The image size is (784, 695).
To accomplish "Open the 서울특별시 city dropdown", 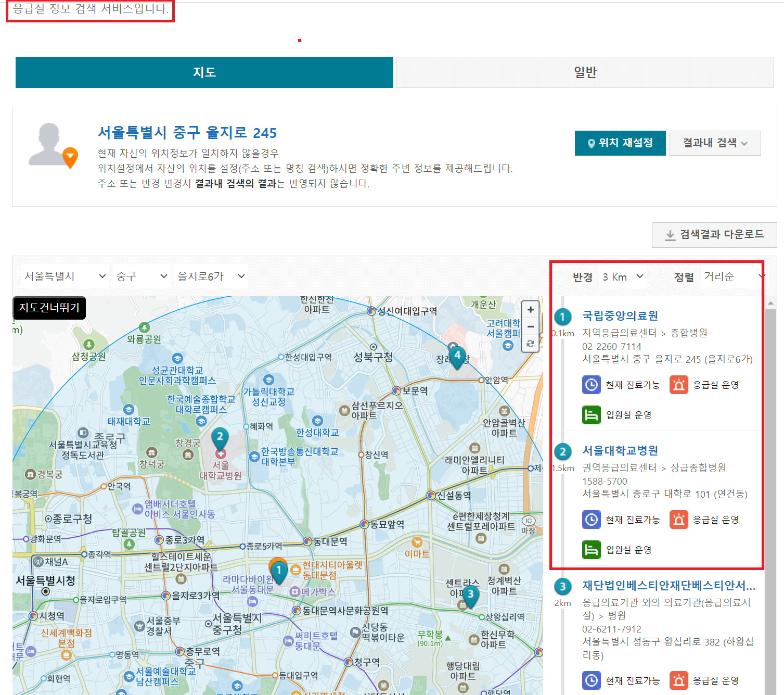I will 66,276.
